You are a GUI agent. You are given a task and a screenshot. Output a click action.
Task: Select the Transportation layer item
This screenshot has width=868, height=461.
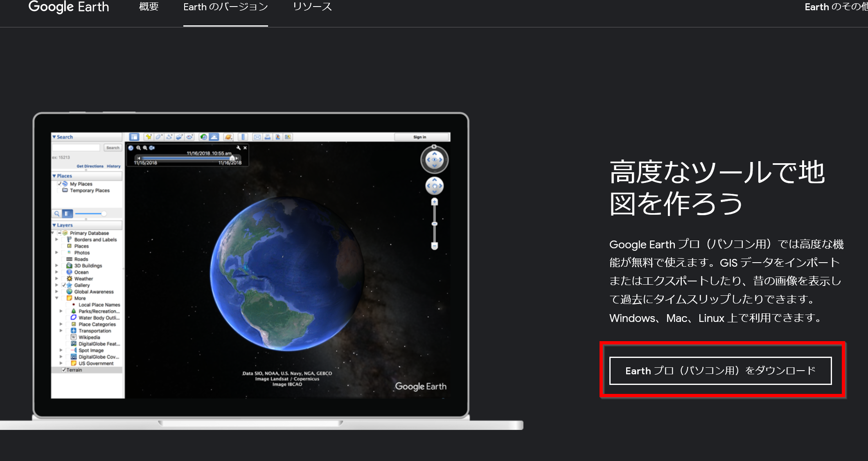pyautogui.click(x=95, y=331)
